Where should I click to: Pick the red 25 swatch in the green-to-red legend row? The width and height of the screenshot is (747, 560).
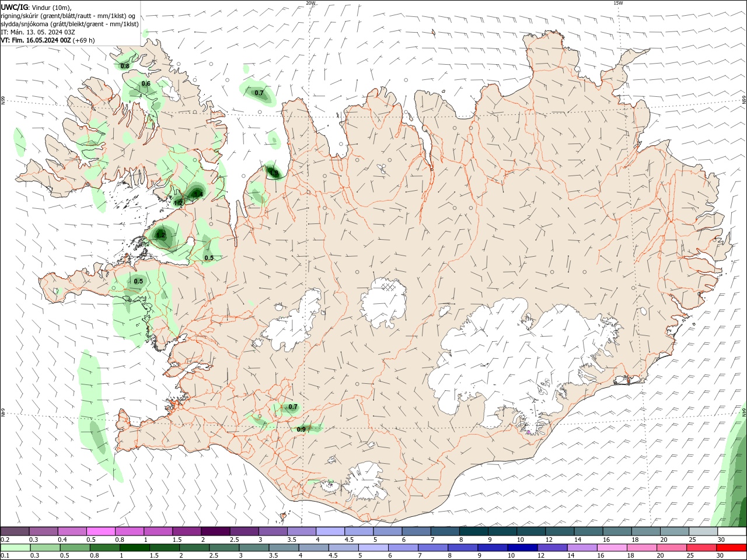[701, 548]
